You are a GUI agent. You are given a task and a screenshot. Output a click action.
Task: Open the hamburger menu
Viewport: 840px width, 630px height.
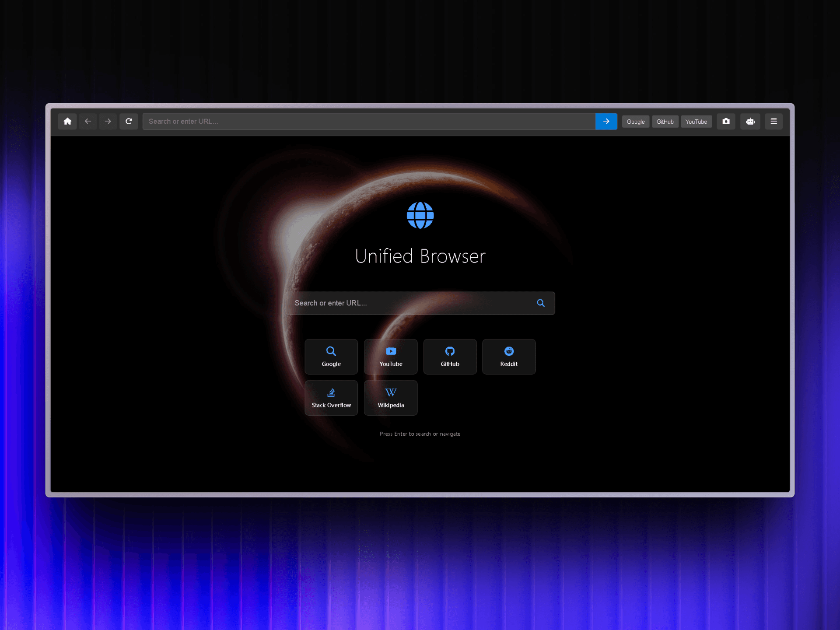pos(774,121)
